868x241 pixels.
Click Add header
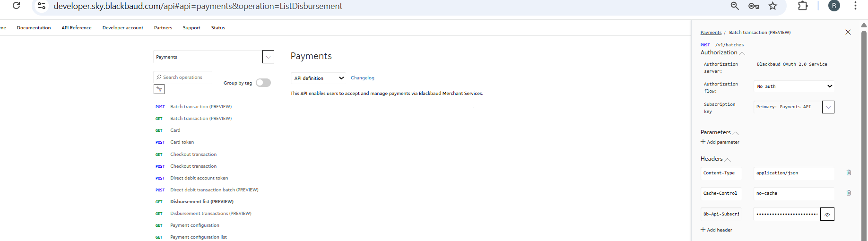click(716, 230)
